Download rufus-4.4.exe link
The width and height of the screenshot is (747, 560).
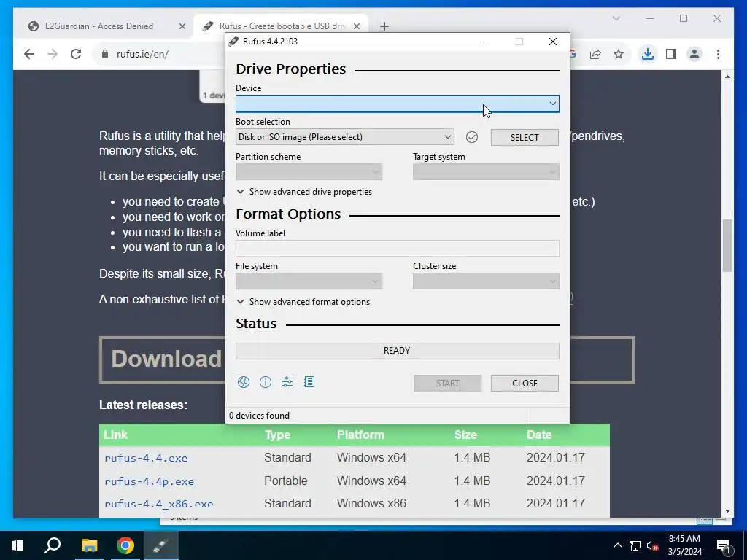146,458
